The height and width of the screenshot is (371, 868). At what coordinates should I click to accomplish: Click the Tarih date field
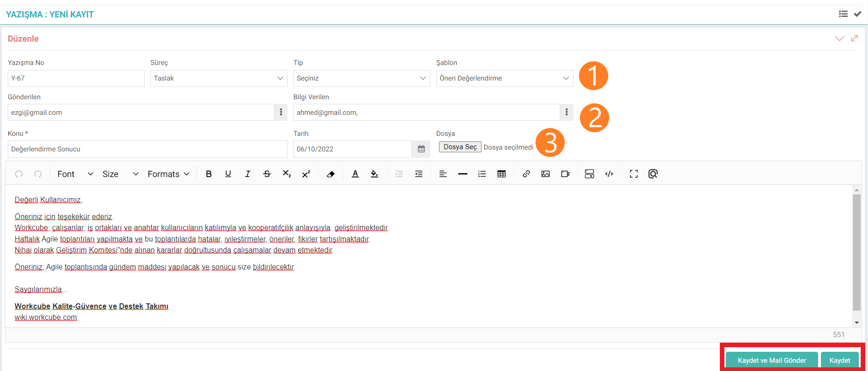[353, 149]
